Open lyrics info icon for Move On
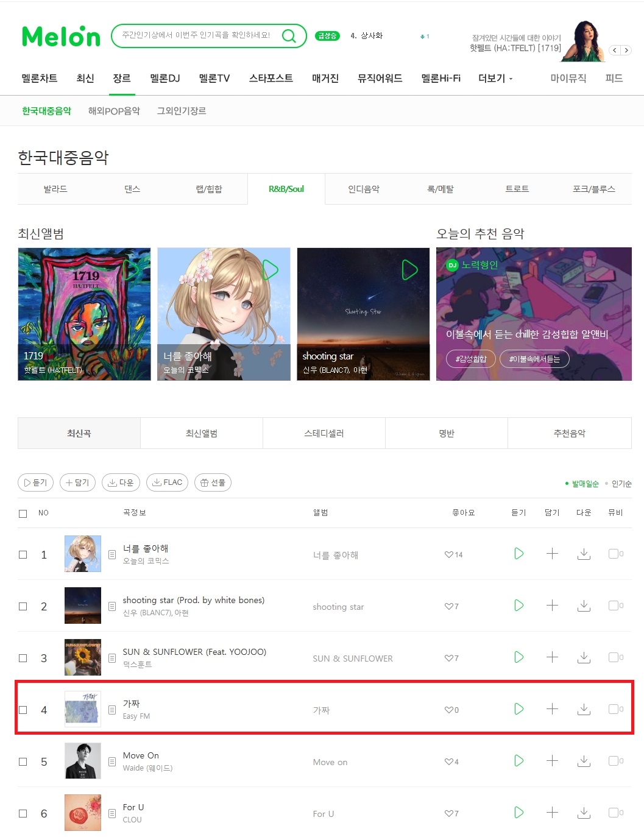The width and height of the screenshot is (644, 837). click(x=112, y=761)
